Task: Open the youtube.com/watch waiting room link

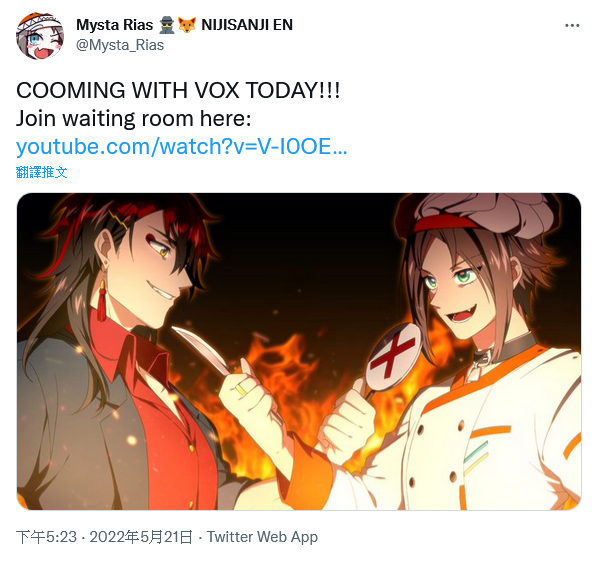Action: (x=182, y=146)
